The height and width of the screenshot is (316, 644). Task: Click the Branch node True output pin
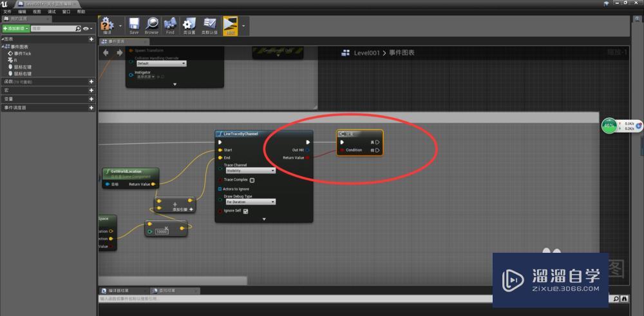coord(377,143)
